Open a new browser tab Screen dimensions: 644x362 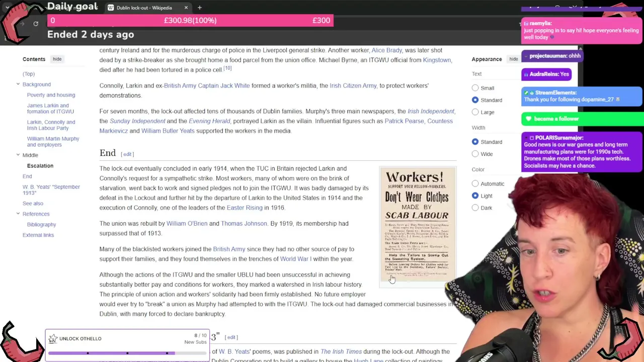click(x=200, y=8)
